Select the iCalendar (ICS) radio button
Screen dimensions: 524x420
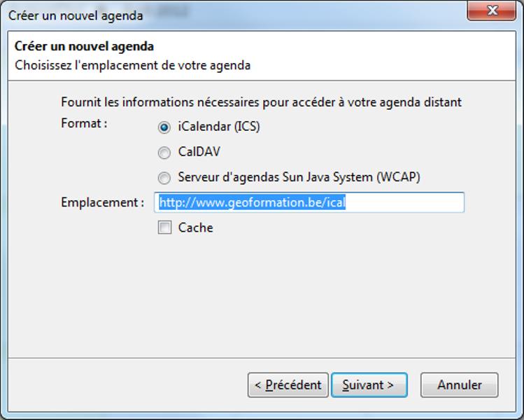(164, 127)
